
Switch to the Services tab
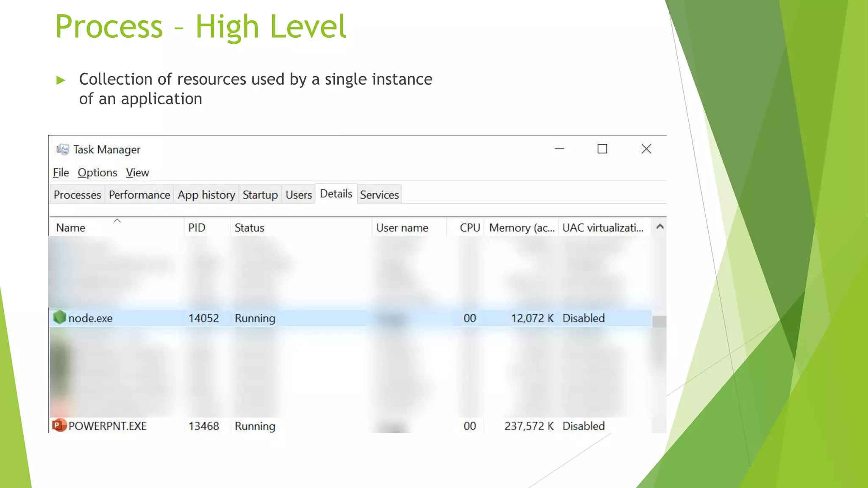[379, 194]
